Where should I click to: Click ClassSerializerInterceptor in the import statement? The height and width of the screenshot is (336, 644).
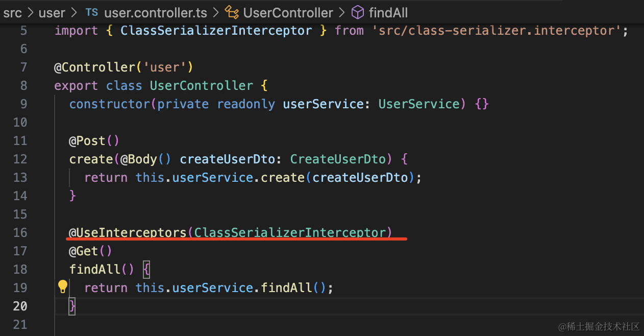tap(216, 31)
